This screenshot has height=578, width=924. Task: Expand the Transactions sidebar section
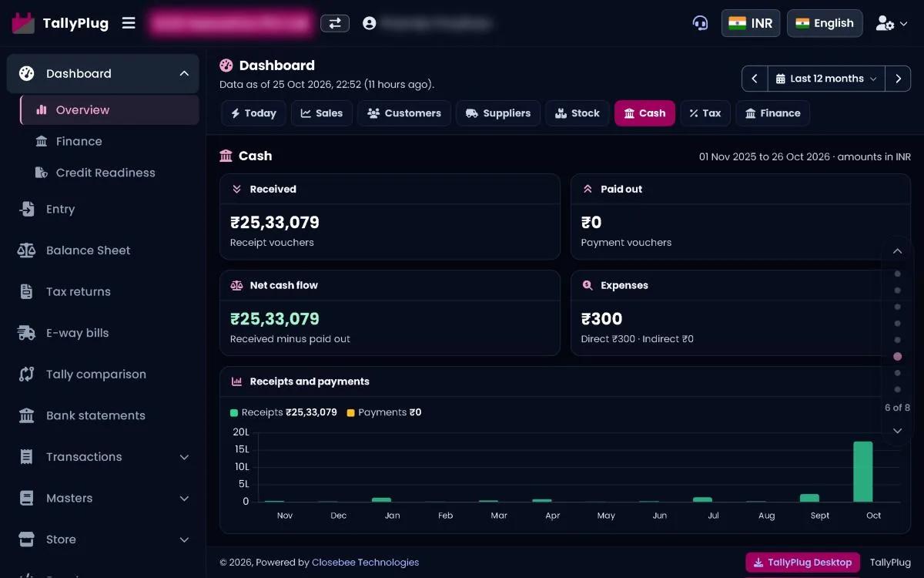pos(184,457)
